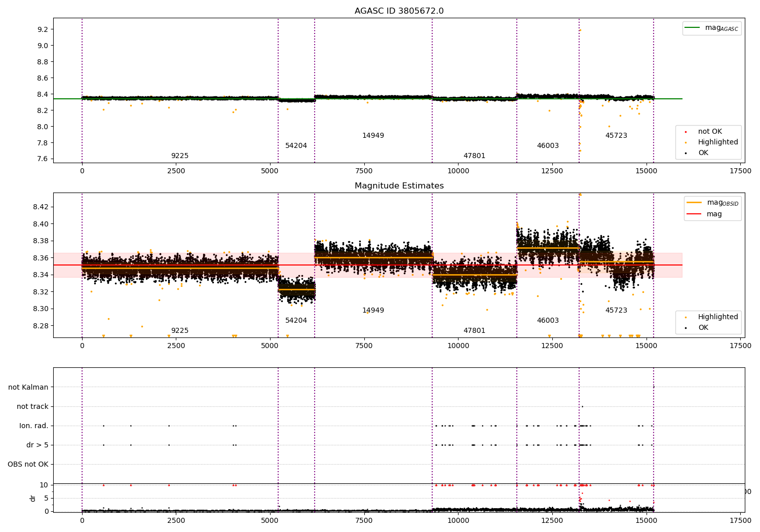Click obsid label 14949 in the Magnitude Estimates plot
Image resolution: width=760 pixels, height=532 pixels.
(x=373, y=311)
